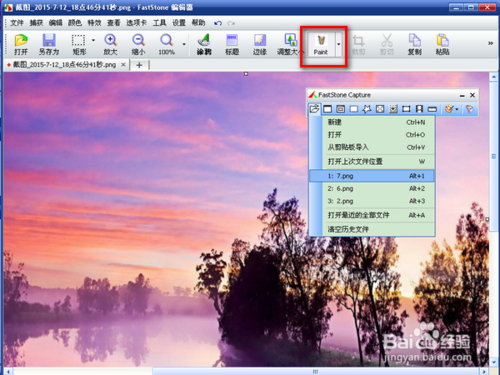Click the 裁剪 (Crop) icon
The image size is (500, 375).
[x=358, y=44]
